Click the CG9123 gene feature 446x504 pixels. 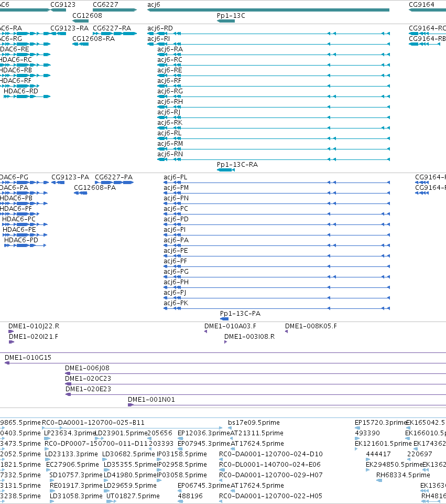coord(58,10)
